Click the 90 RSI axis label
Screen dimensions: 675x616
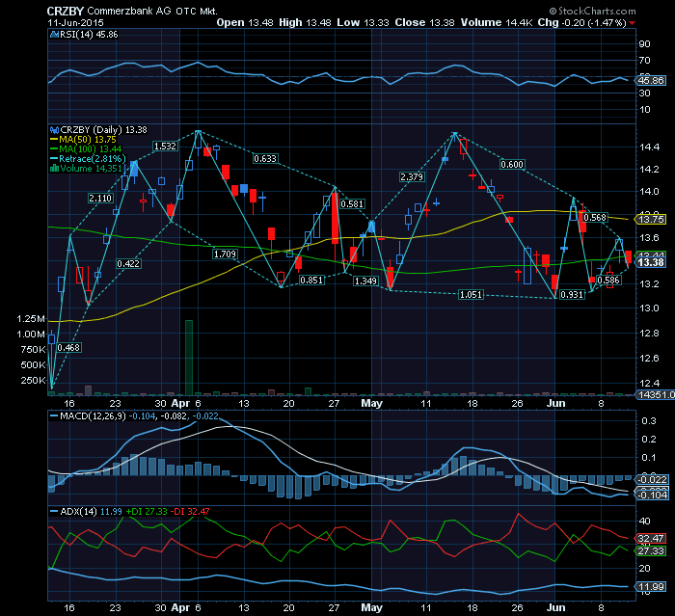click(645, 44)
